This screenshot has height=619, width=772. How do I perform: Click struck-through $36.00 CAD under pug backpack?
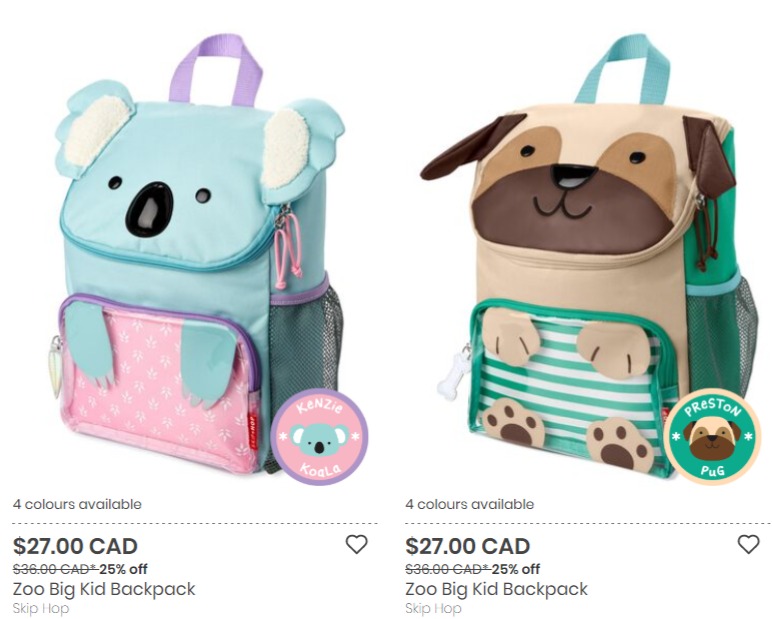tap(447, 569)
